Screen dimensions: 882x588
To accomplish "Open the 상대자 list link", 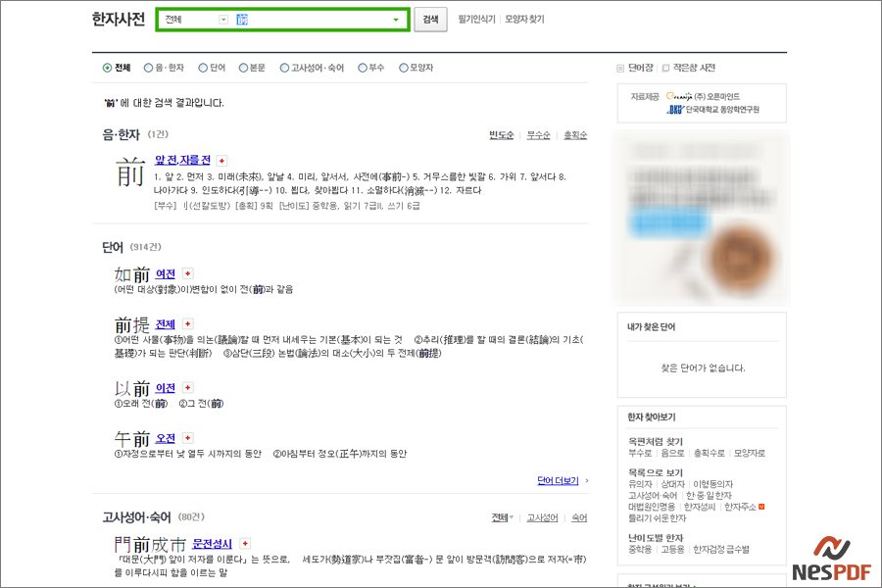I will tap(672, 484).
